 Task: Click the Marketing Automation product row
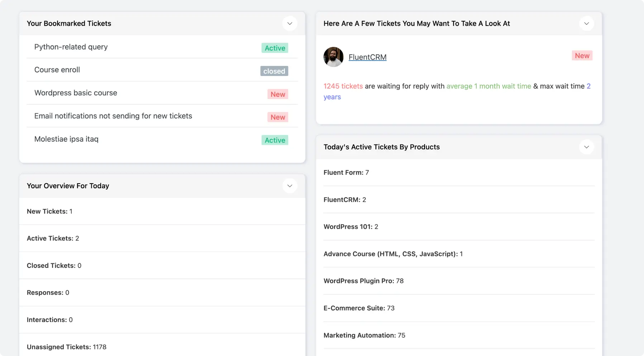pyautogui.click(x=364, y=335)
